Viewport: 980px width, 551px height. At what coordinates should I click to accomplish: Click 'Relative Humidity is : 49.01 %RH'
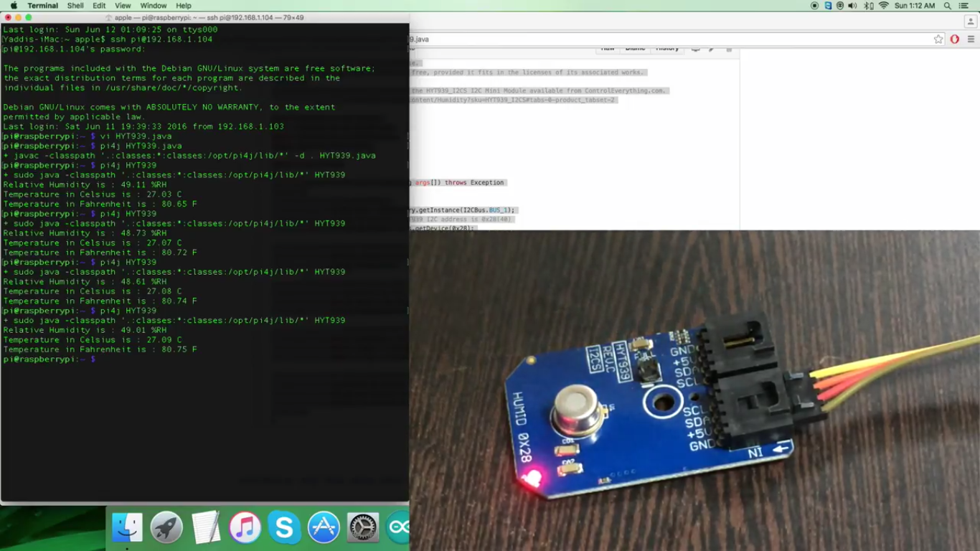tap(85, 330)
